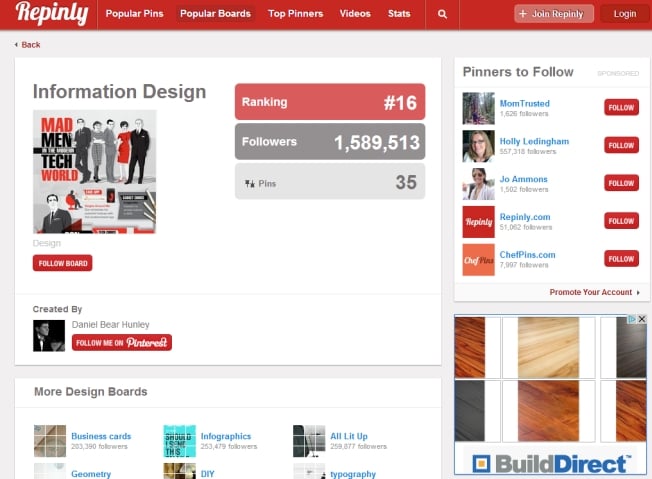Click the All Lit Up board thumbnail

tap(309, 441)
